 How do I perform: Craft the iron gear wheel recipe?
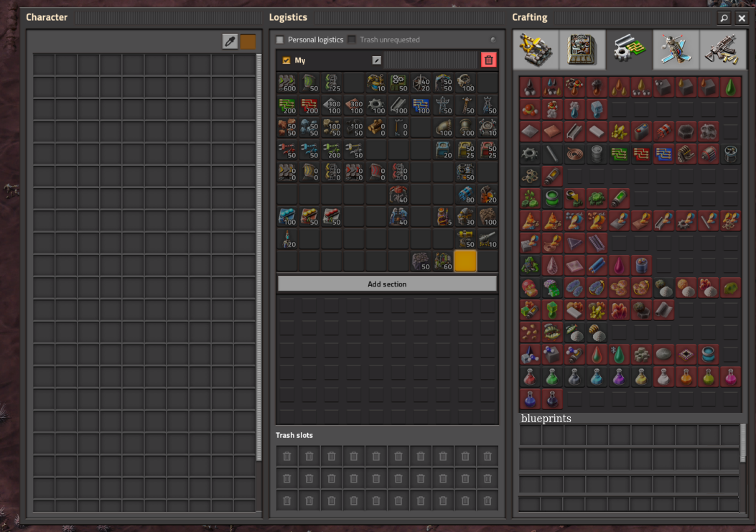coord(530,154)
